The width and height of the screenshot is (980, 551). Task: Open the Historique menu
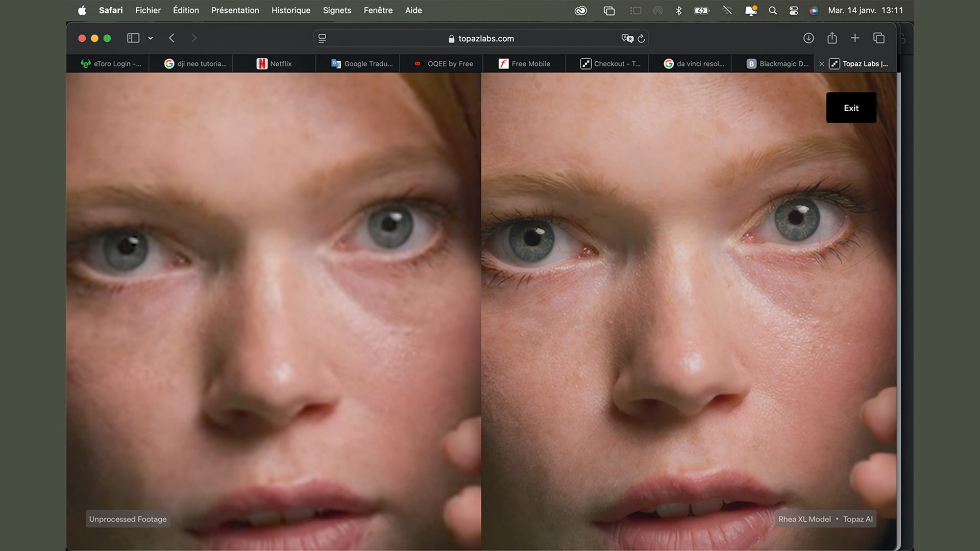[x=290, y=10]
